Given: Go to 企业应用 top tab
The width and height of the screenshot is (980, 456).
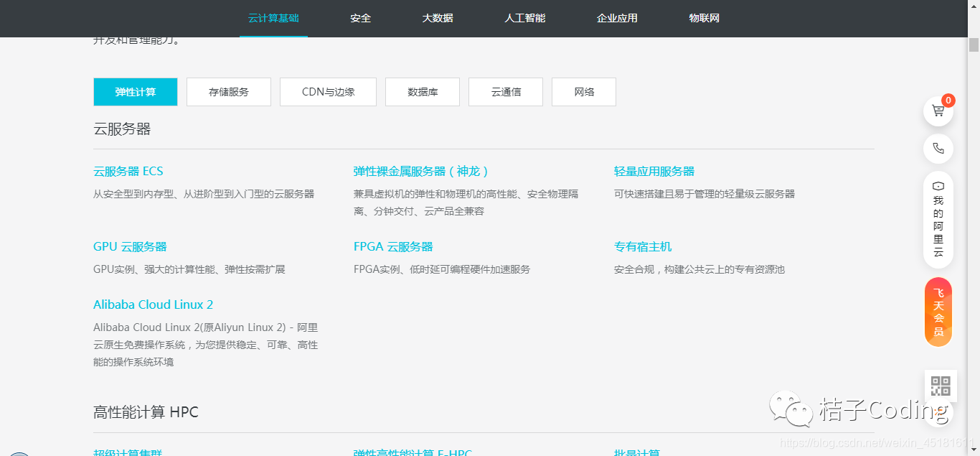Looking at the screenshot, I should click(x=617, y=19).
